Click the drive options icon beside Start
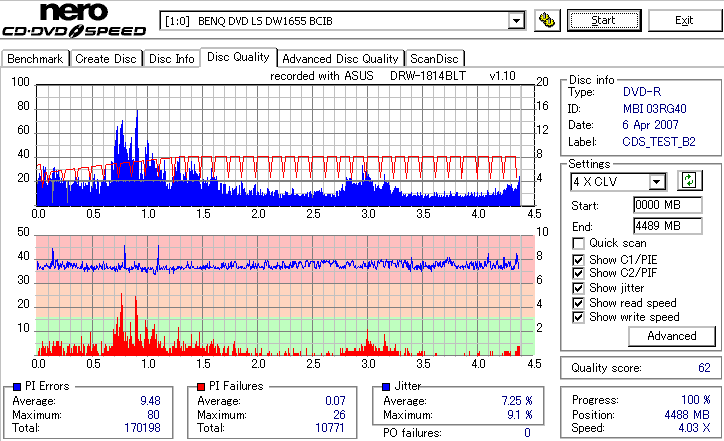Viewport: 724px width, 441px height. [547, 20]
